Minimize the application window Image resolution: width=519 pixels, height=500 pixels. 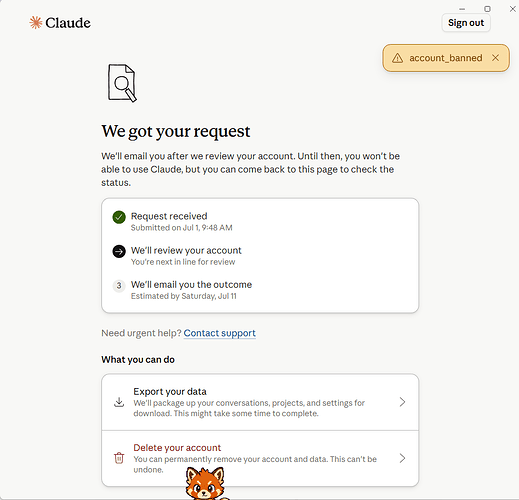click(462, 9)
